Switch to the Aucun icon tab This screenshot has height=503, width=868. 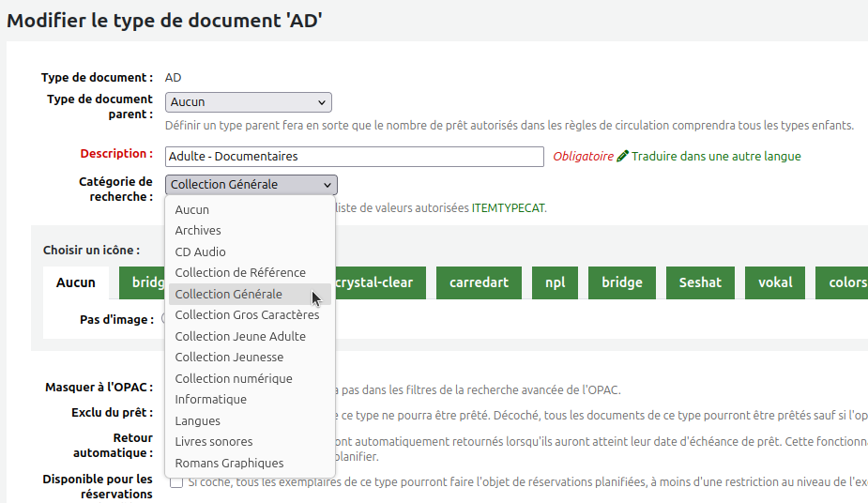(76, 282)
